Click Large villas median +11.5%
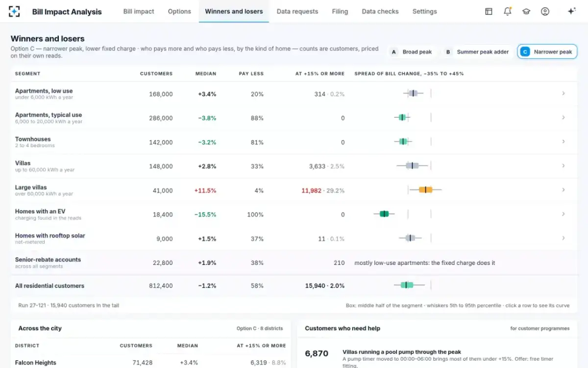The width and height of the screenshot is (588, 368). point(205,190)
